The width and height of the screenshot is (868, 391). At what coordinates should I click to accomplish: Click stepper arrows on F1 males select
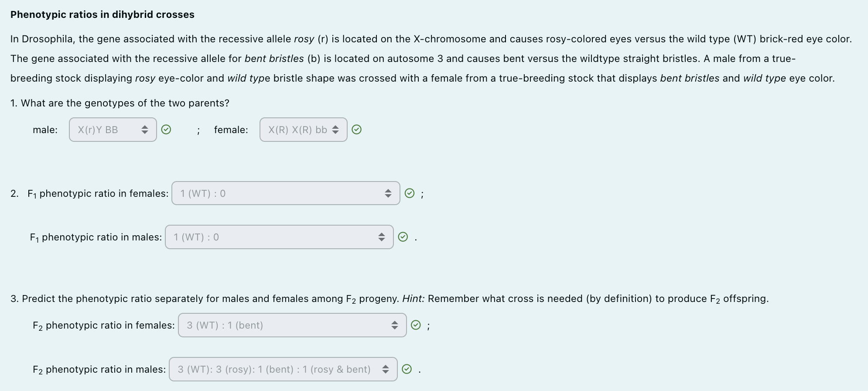(x=382, y=237)
